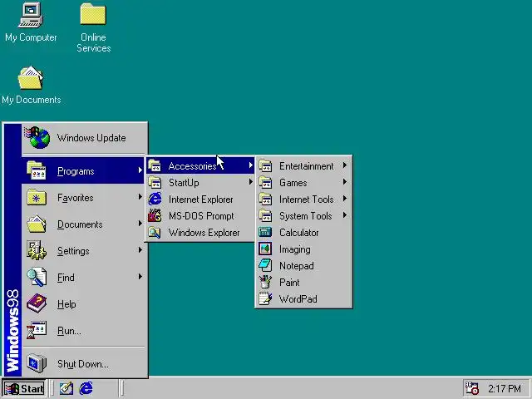Expand the Entertainment submenu arrow
This screenshot has width=532, height=399.
[x=345, y=165]
